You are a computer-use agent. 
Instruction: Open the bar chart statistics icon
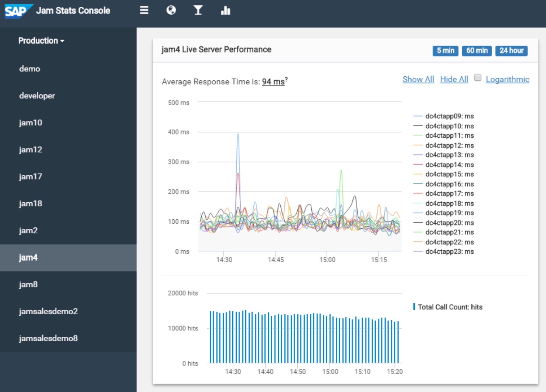[225, 11]
